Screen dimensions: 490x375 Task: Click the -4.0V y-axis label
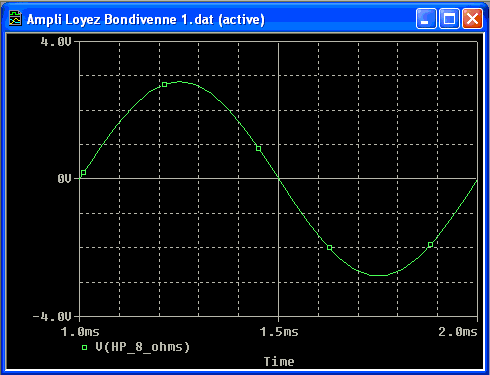52,316
